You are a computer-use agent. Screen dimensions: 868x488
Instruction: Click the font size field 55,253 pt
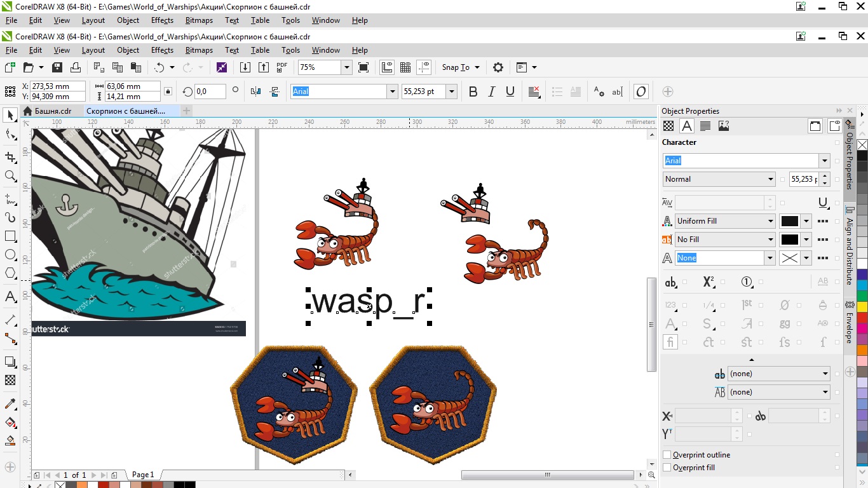pos(424,91)
